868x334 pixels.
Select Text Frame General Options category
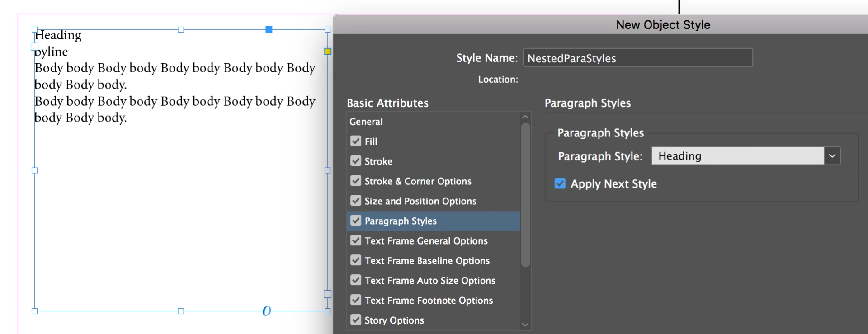coord(426,241)
